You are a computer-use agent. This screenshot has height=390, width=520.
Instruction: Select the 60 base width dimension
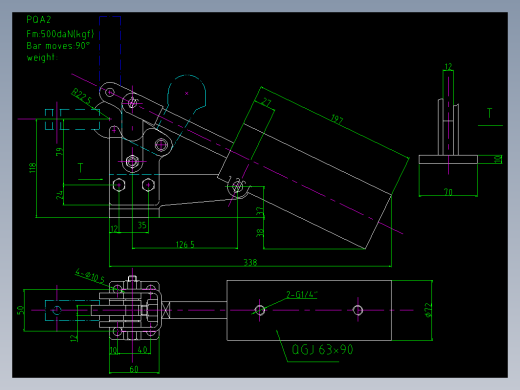tap(134, 369)
